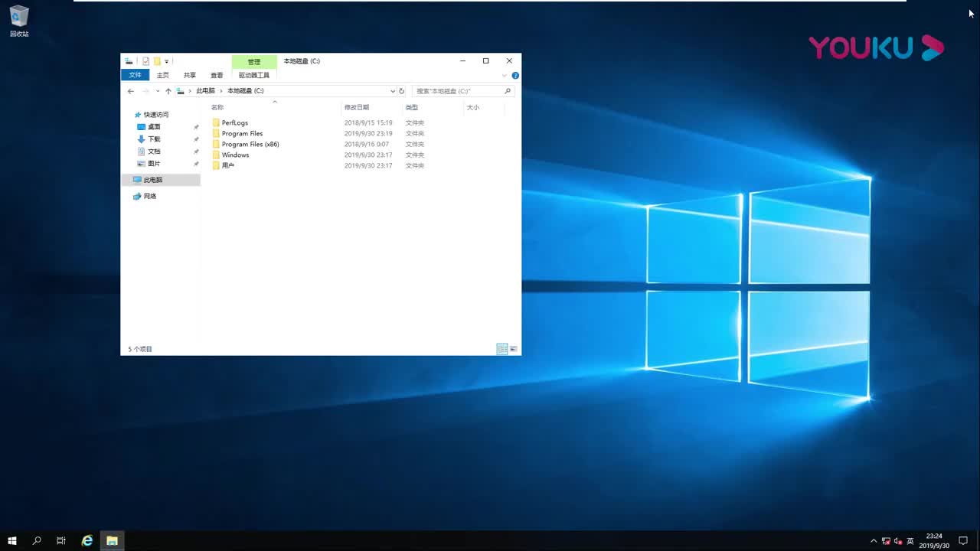Switch to details view using status bar icon
This screenshot has width=980, height=551.
tap(502, 349)
